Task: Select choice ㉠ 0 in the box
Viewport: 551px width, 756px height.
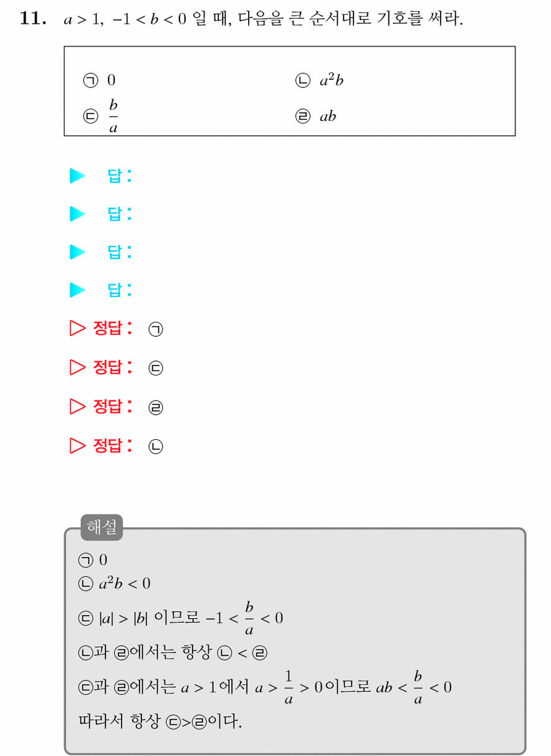Action: (99, 80)
